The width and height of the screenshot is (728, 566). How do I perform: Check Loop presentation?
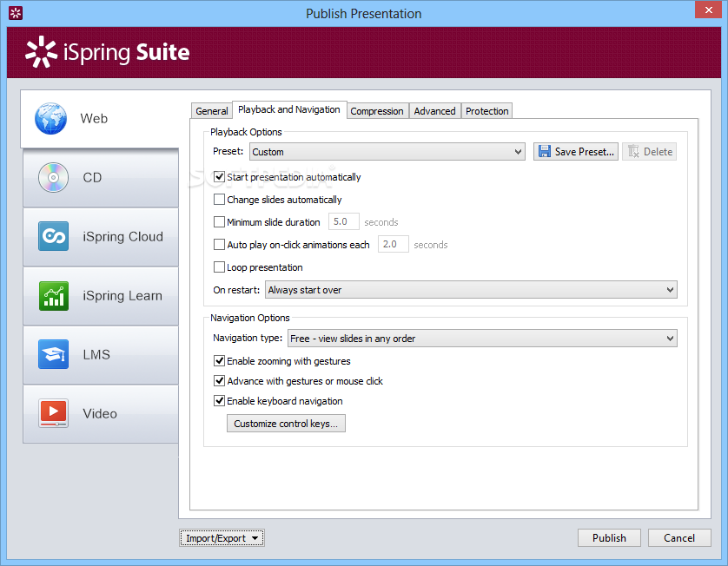tap(219, 267)
